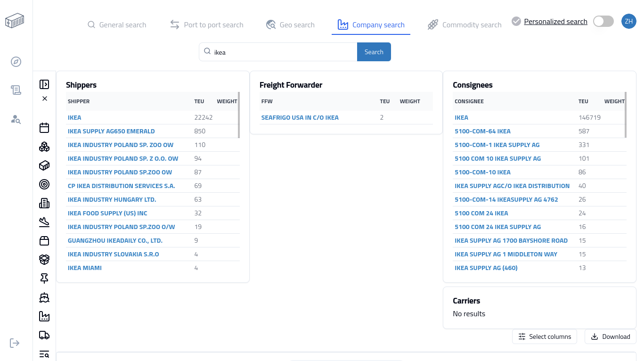
Task: Open shipper IKEA INDUSTRY POLAND SP. ZOO OW
Action: (x=121, y=145)
